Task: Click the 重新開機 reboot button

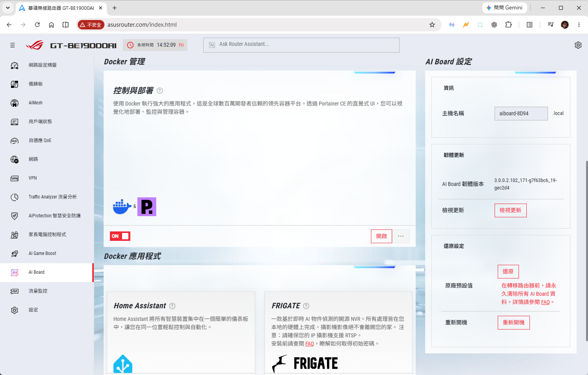Action: point(514,322)
